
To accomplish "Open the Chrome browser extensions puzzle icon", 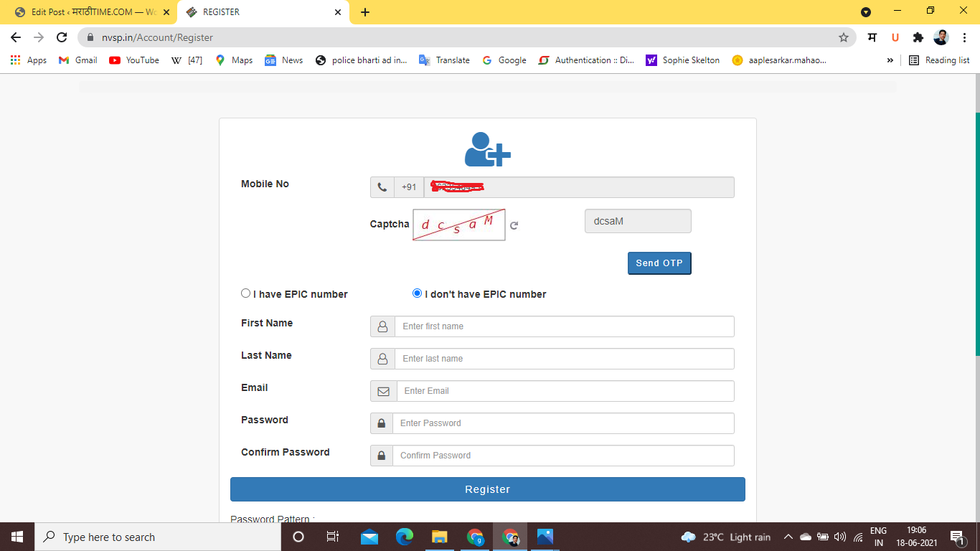I will (918, 37).
